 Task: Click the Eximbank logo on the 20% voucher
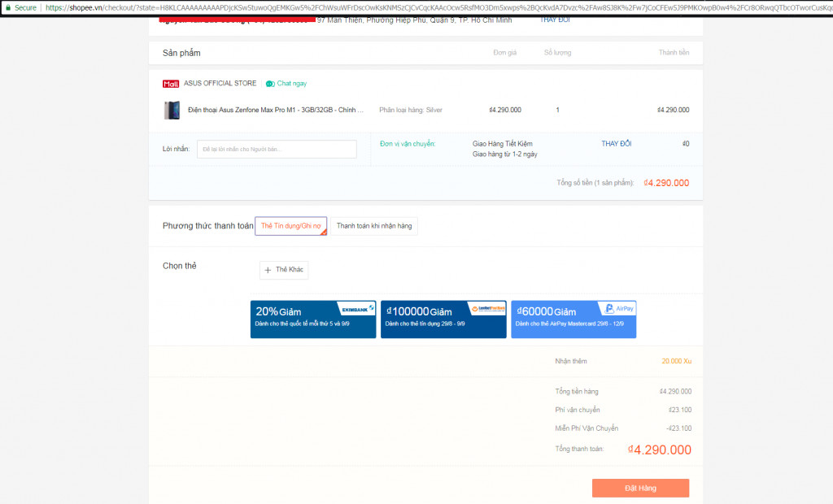[355, 307]
